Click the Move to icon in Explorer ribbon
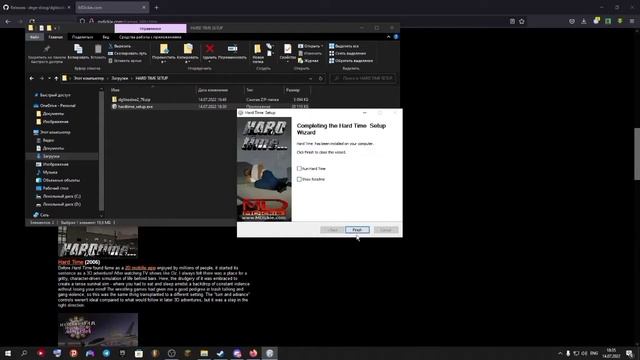Image resolution: width=640 pixels, height=360 pixels. [164, 49]
